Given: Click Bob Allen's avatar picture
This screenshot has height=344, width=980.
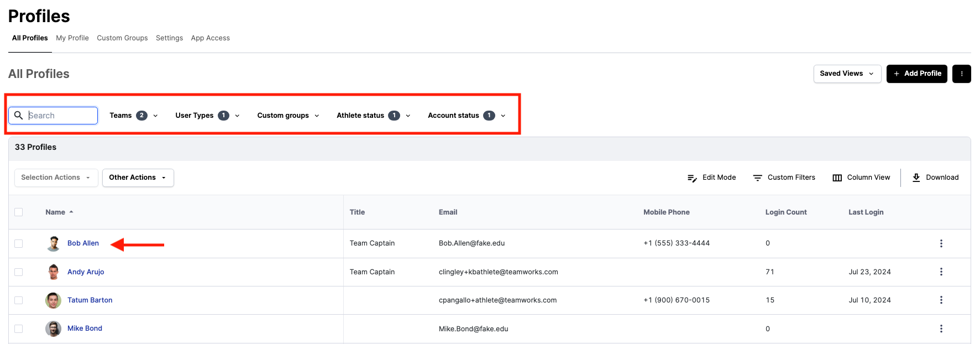Looking at the screenshot, I should point(54,243).
